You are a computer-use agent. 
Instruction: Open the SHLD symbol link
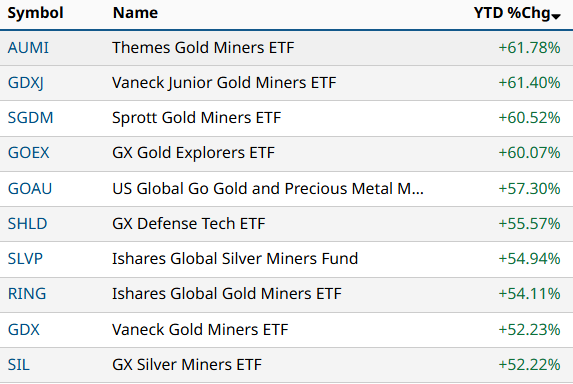(27, 224)
